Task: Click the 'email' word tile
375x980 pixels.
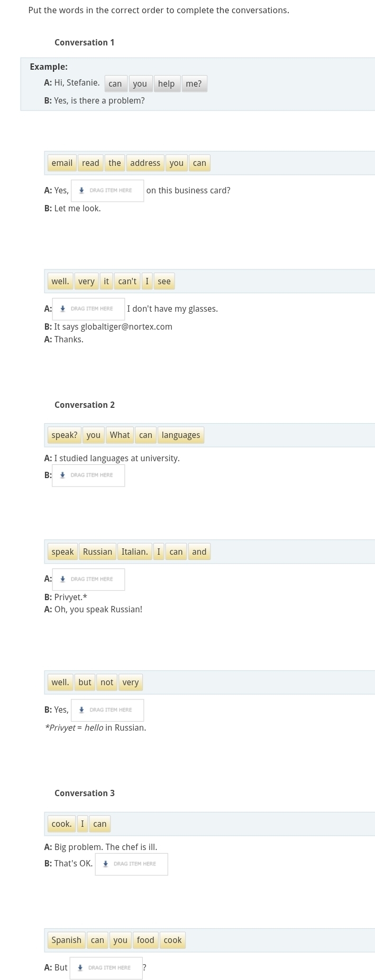Action: (62, 163)
